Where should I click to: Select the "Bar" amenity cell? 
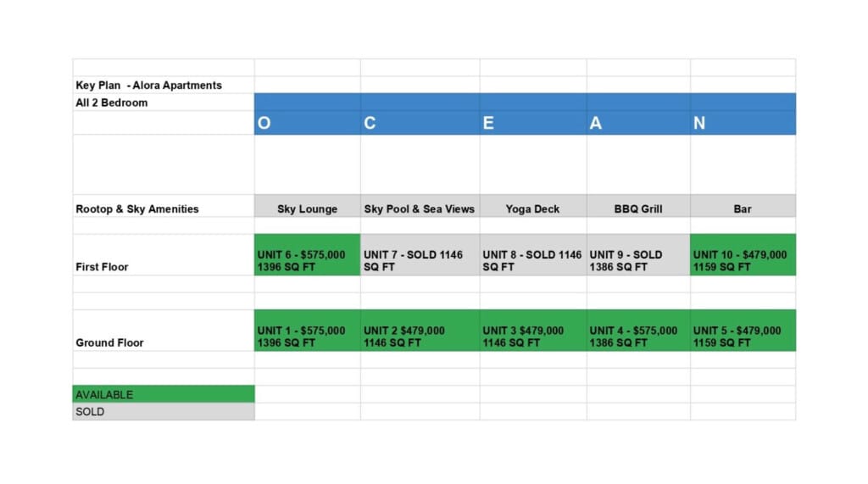[x=743, y=209]
